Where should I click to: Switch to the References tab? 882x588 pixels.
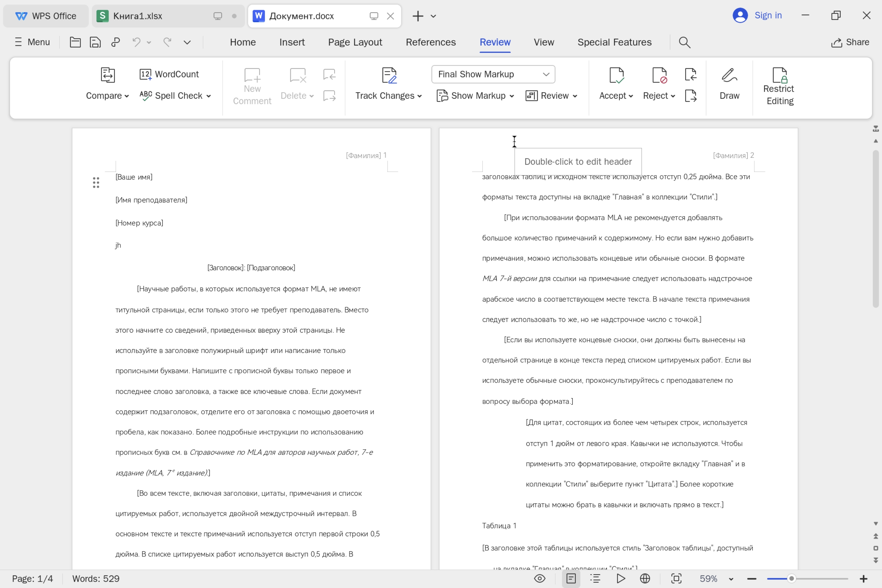pyautogui.click(x=431, y=42)
